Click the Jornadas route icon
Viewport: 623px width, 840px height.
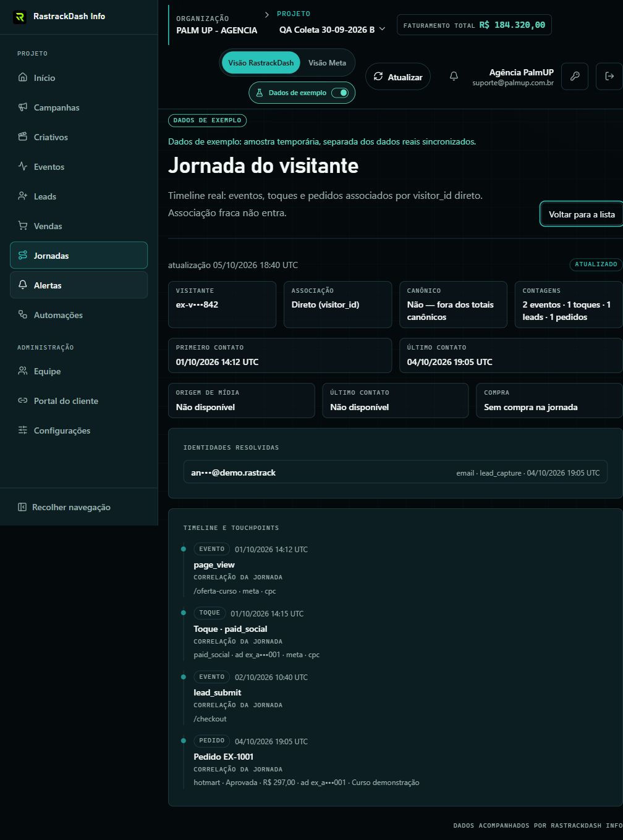[23, 256]
